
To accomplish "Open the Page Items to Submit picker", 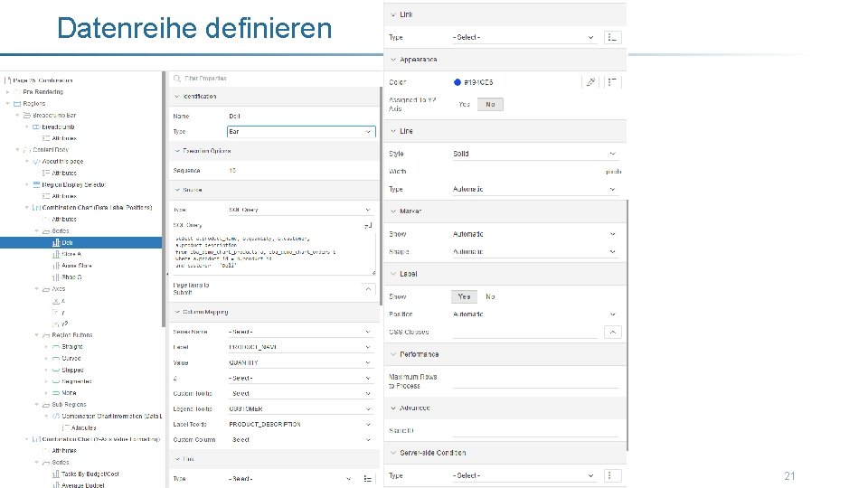I will point(368,289).
